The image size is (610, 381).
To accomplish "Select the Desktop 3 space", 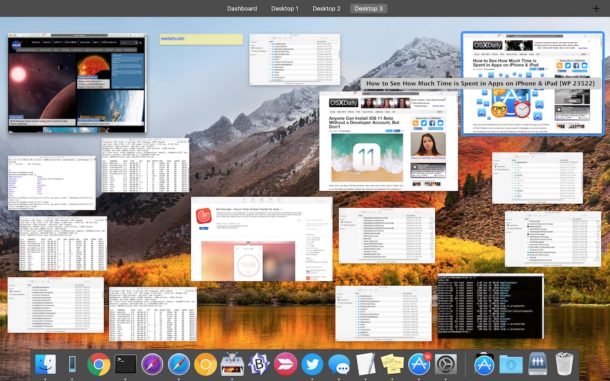I will coord(368,9).
